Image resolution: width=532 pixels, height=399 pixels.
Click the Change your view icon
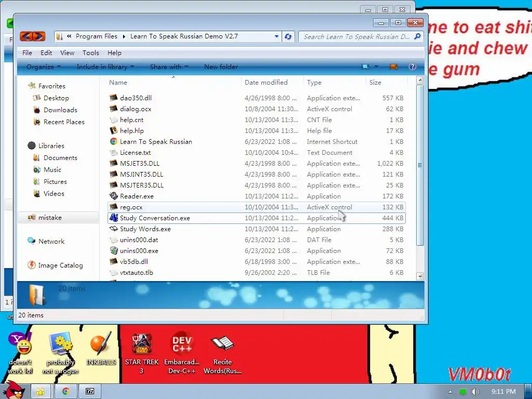[x=365, y=66]
